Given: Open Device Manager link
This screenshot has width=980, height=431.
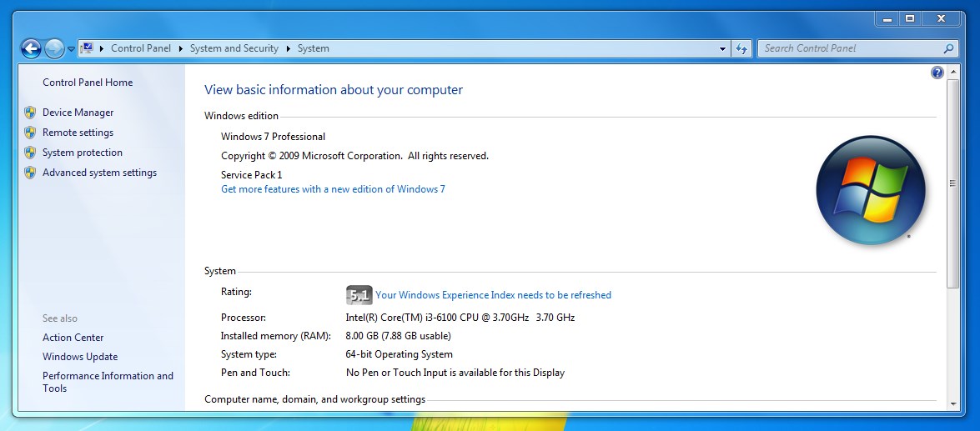Looking at the screenshot, I should tap(78, 113).
